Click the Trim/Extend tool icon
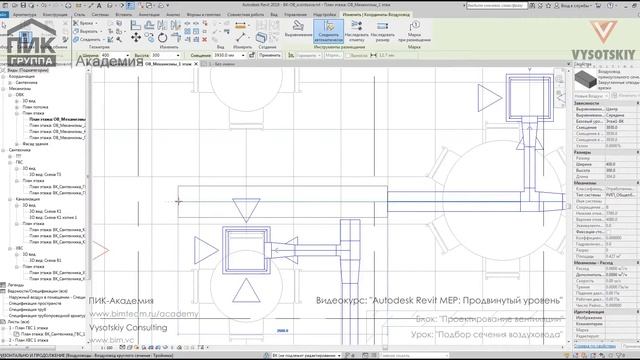Viewport: 640px width, 360px height. 176,38
